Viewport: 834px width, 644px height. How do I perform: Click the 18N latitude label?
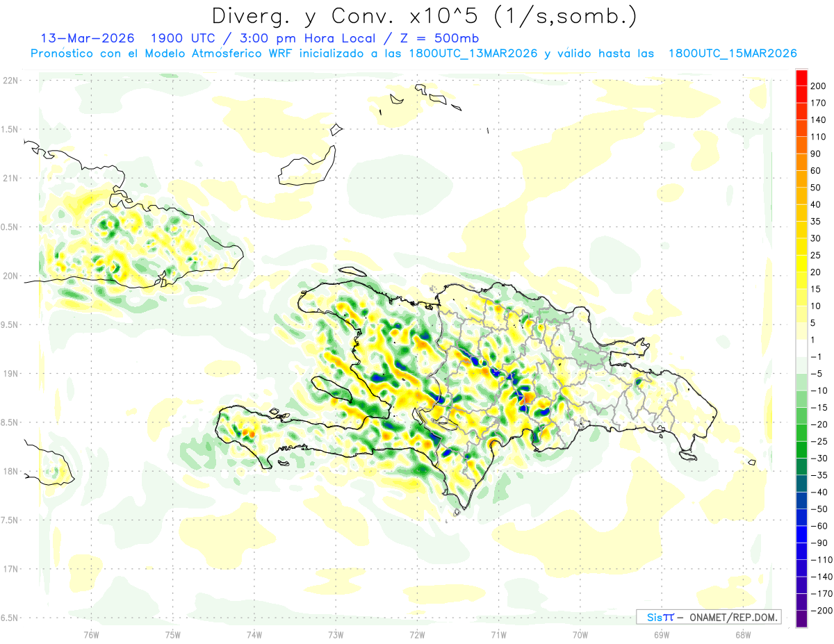pyautogui.click(x=10, y=471)
